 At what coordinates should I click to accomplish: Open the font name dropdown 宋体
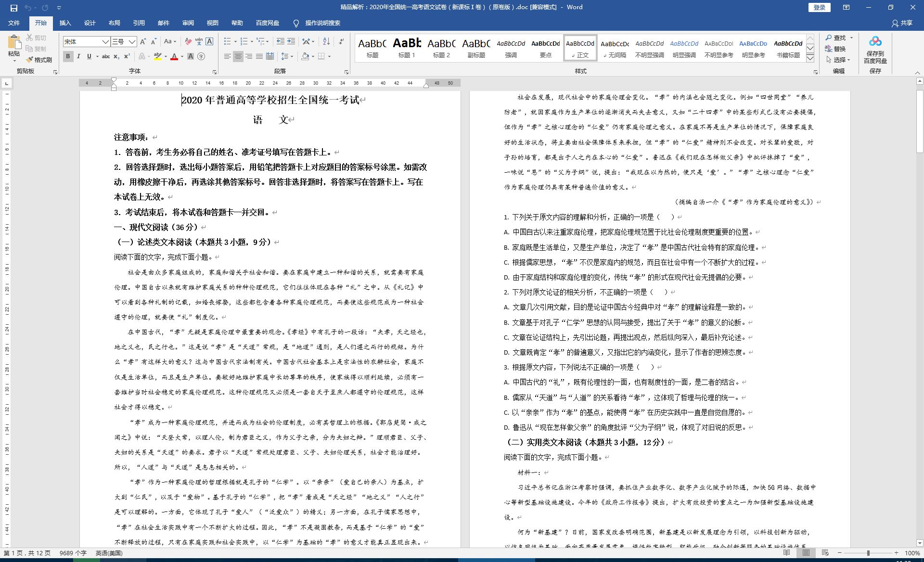tap(105, 42)
